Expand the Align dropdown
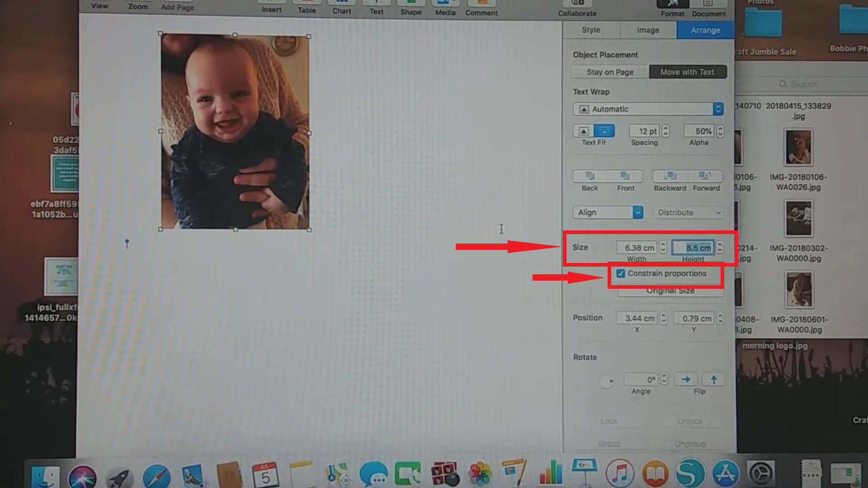 point(608,212)
